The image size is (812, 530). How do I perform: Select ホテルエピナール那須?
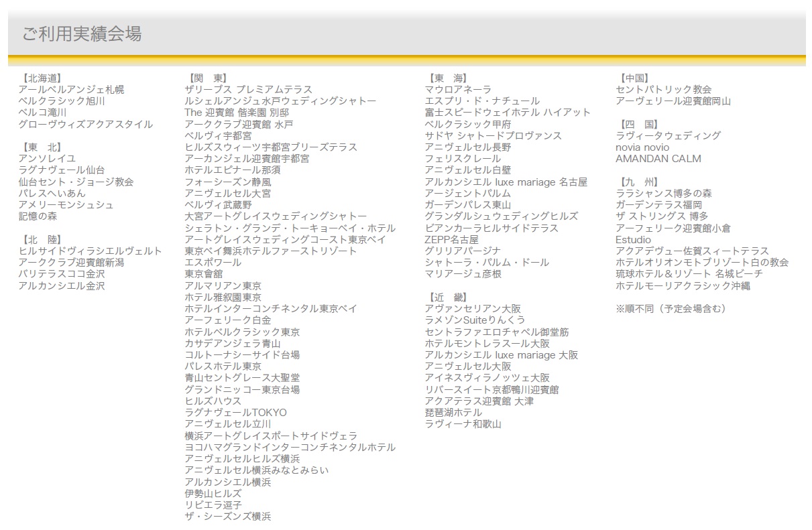click(233, 170)
